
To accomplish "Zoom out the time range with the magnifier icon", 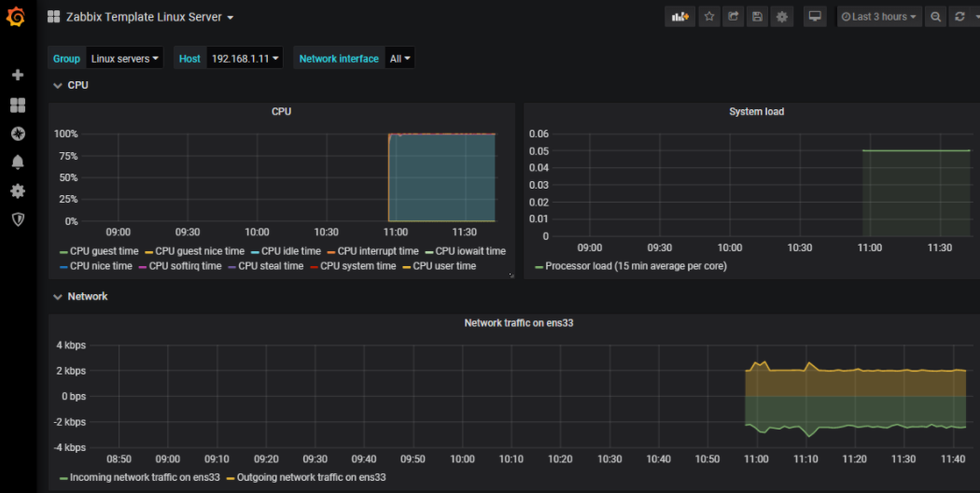I will point(935,17).
